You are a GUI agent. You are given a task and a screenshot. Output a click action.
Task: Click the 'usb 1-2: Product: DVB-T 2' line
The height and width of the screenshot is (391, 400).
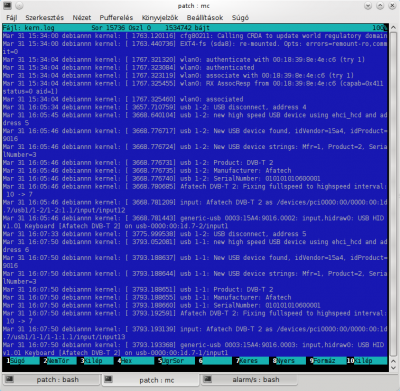click(138, 163)
